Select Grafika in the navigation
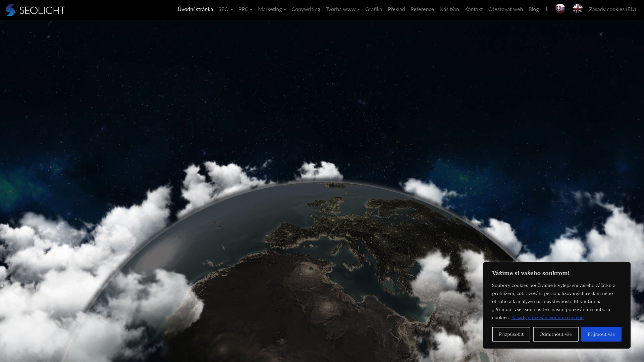This screenshot has height=362, width=644. pos(373,9)
